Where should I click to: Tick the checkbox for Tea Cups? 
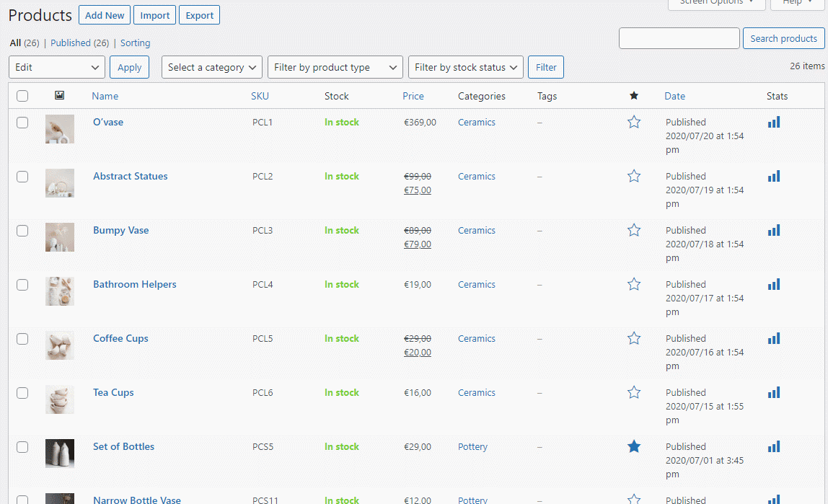[22, 393]
